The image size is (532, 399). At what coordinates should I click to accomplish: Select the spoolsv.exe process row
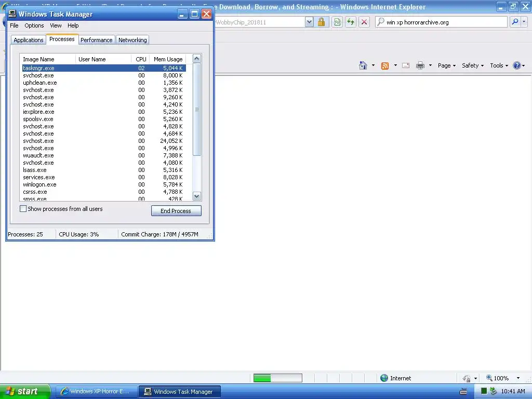pos(104,119)
